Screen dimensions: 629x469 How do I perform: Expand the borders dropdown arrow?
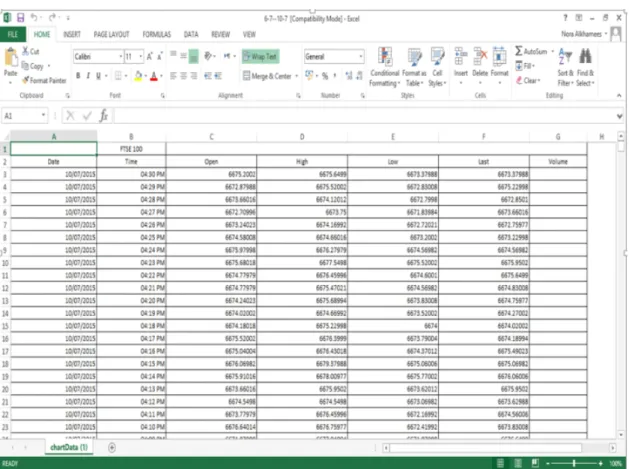[126, 75]
